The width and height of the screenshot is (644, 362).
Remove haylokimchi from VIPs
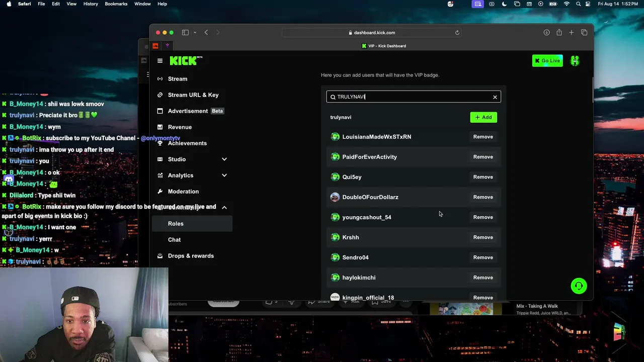[483, 278]
